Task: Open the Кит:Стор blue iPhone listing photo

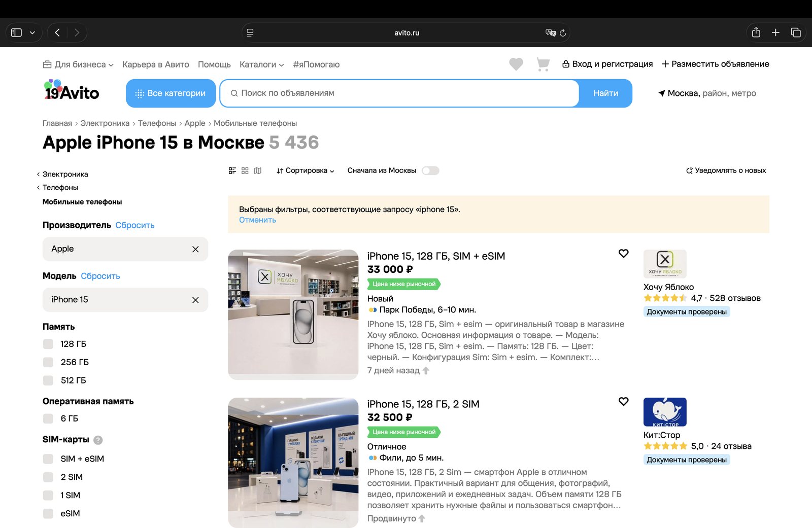Action: [293, 463]
